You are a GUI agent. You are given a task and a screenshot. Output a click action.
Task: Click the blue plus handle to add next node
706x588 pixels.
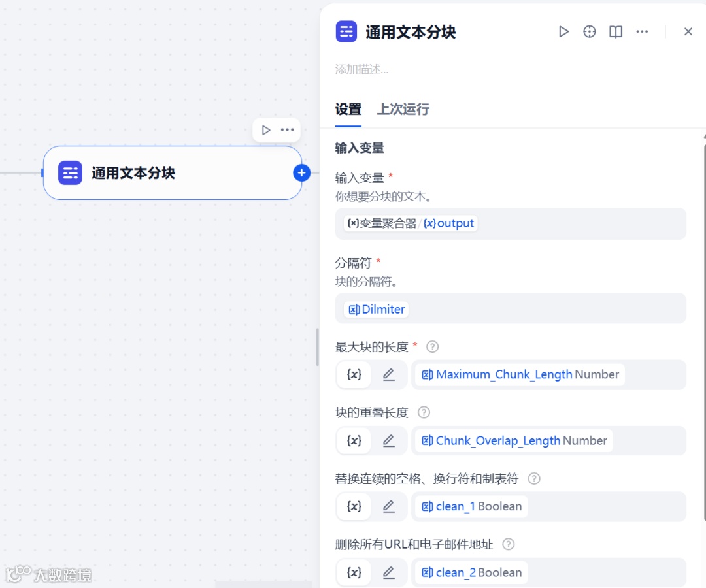(301, 172)
